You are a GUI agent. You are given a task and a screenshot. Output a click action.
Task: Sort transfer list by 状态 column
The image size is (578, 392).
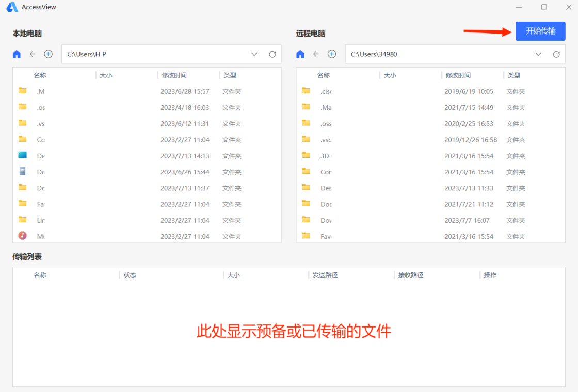(130, 275)
